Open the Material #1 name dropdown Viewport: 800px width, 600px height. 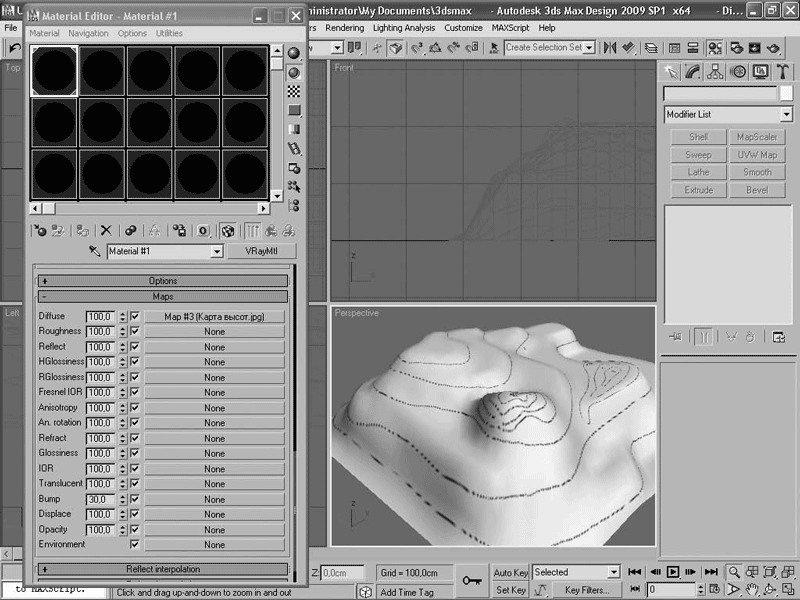216,252
